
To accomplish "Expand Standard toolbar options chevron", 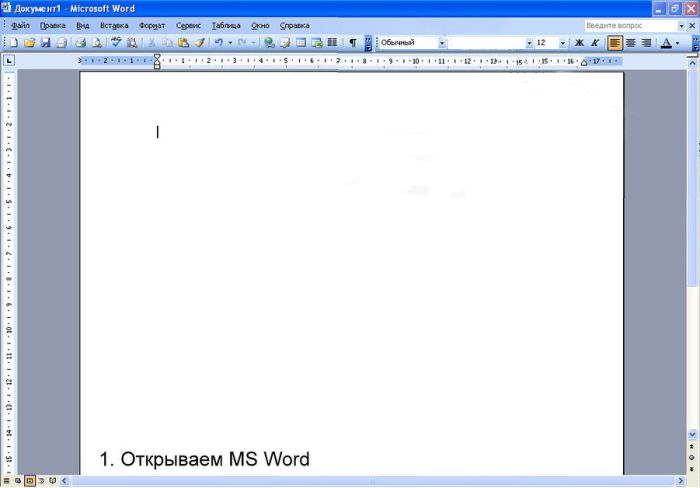I will click(x=368, y=43).
